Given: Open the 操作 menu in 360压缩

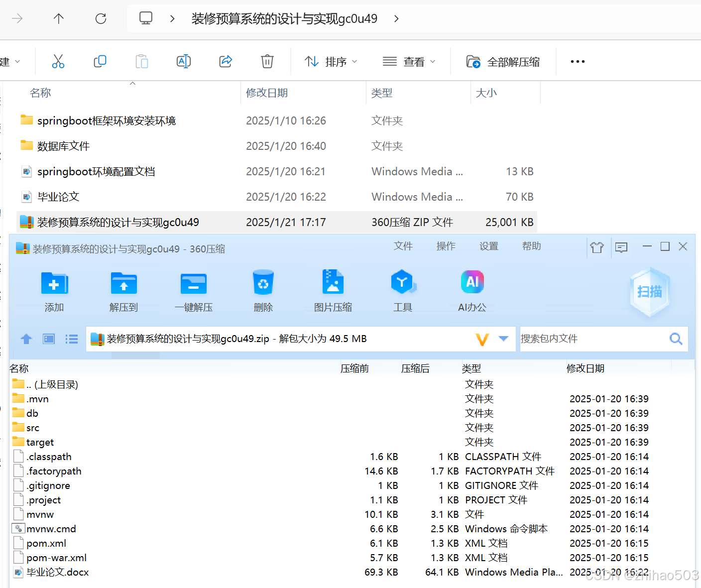Looking at the screenshot, I should tap(446, 246).
